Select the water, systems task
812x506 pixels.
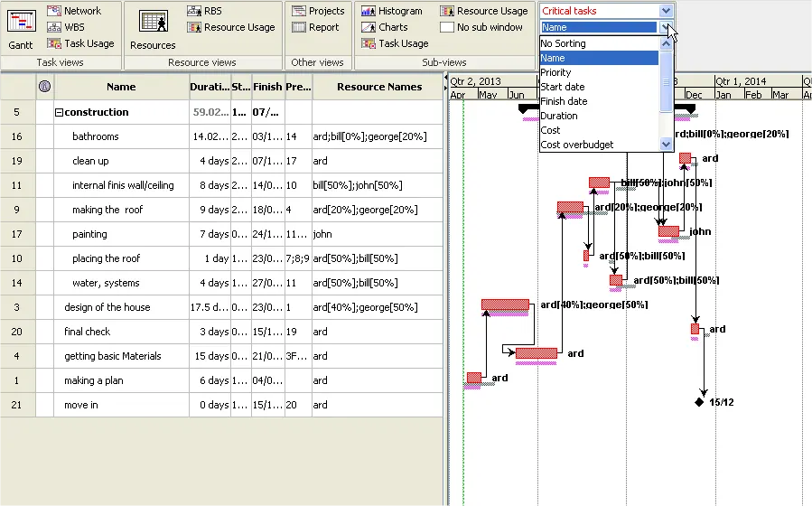tap(106, 283)
